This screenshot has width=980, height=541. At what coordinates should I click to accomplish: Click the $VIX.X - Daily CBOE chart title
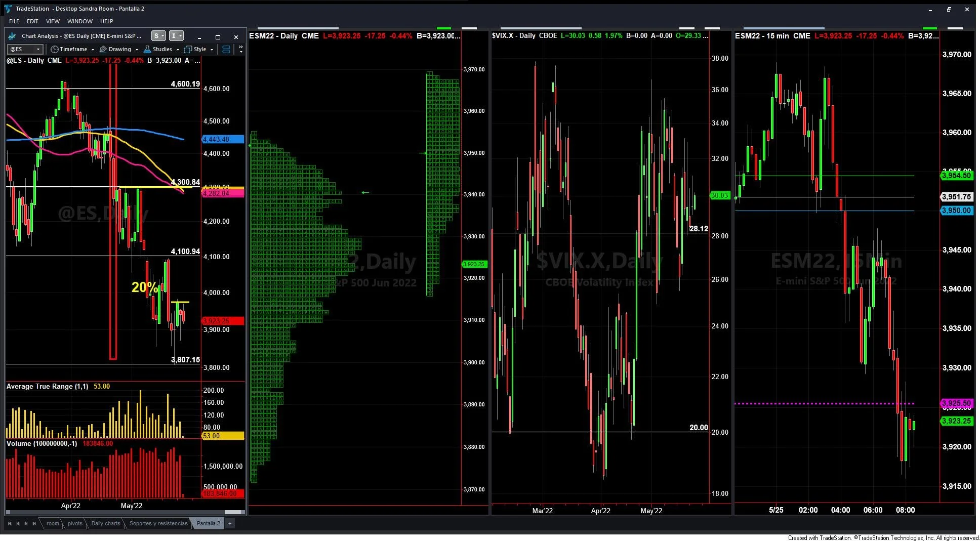pyautogui.click(x=524, y=36)
